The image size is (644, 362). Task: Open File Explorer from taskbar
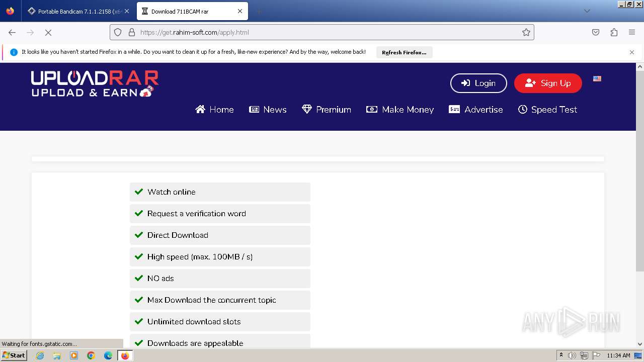57,355
